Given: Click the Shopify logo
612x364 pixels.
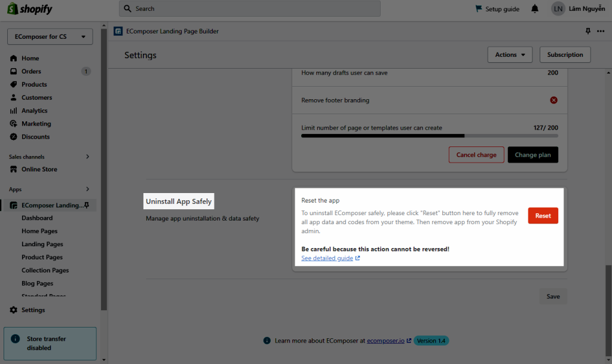Looking at the screenshot, I should point(30,8).
